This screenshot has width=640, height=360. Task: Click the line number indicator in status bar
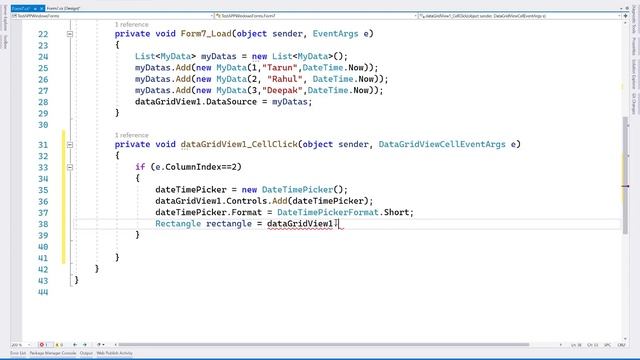[576, 345]
